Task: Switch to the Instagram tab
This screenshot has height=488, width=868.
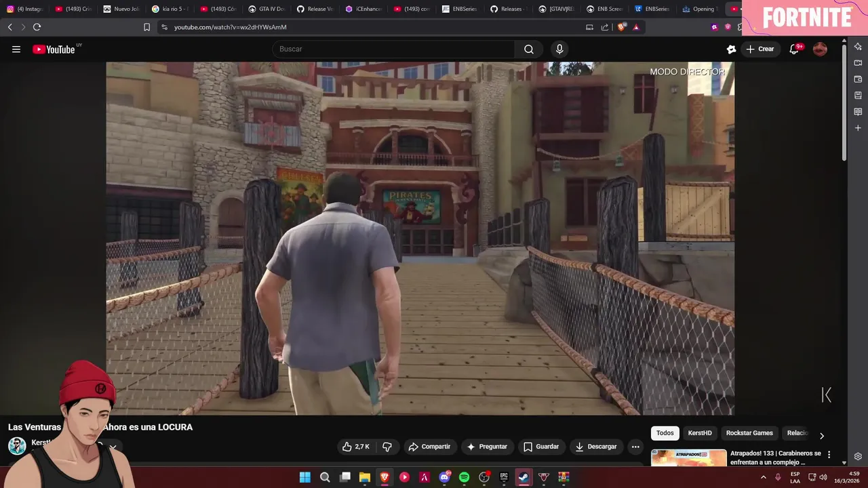Action: [24, 9]
